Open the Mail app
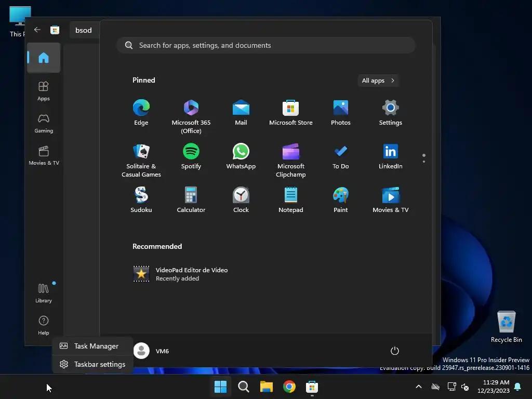The width and height of the screenshot is (532, 399). [x=241, y=113]
